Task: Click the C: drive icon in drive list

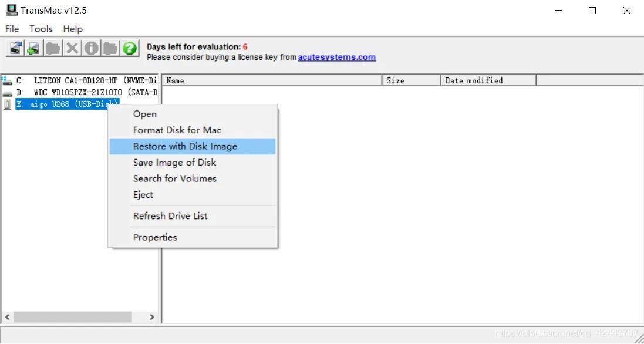Action: (x=7, y=81)
